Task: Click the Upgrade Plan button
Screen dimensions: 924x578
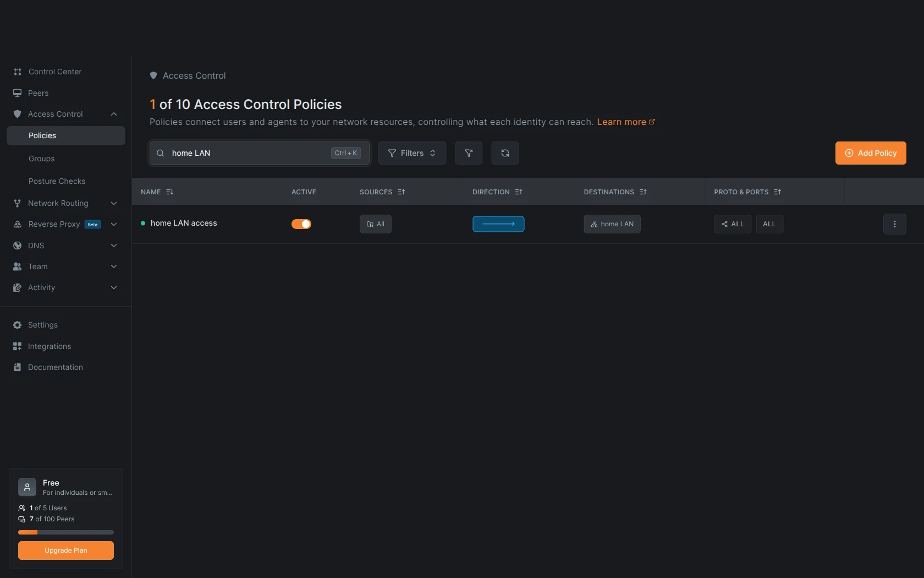Action: pos(66,550)
